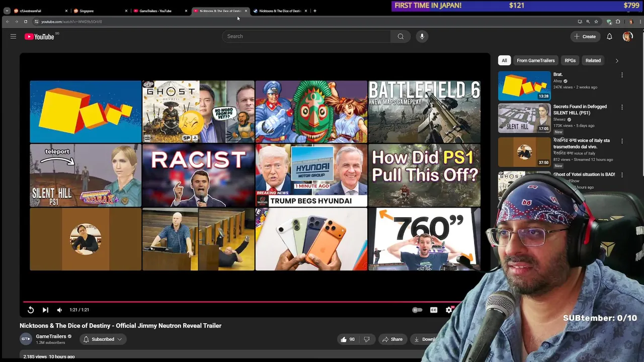Screen dimensions: 644x362
Task: Click the Battlefield 6 endscreen thumbnail
Action: point(424,112)
